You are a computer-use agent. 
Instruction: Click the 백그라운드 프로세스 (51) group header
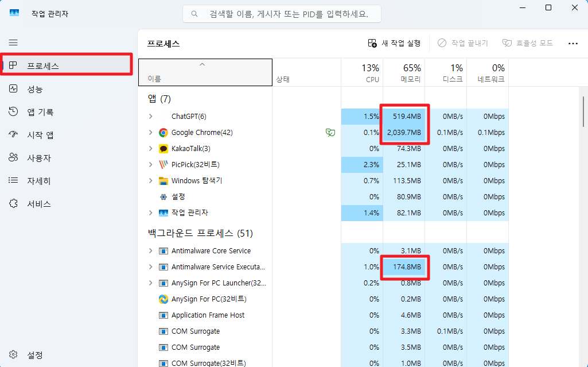[x=200, y=233]
